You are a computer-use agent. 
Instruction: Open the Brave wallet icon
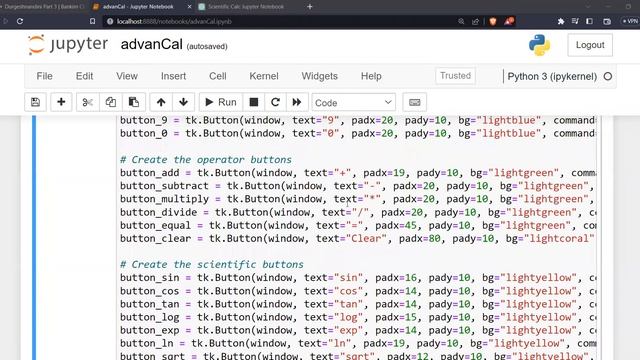[x=607, y=21]
